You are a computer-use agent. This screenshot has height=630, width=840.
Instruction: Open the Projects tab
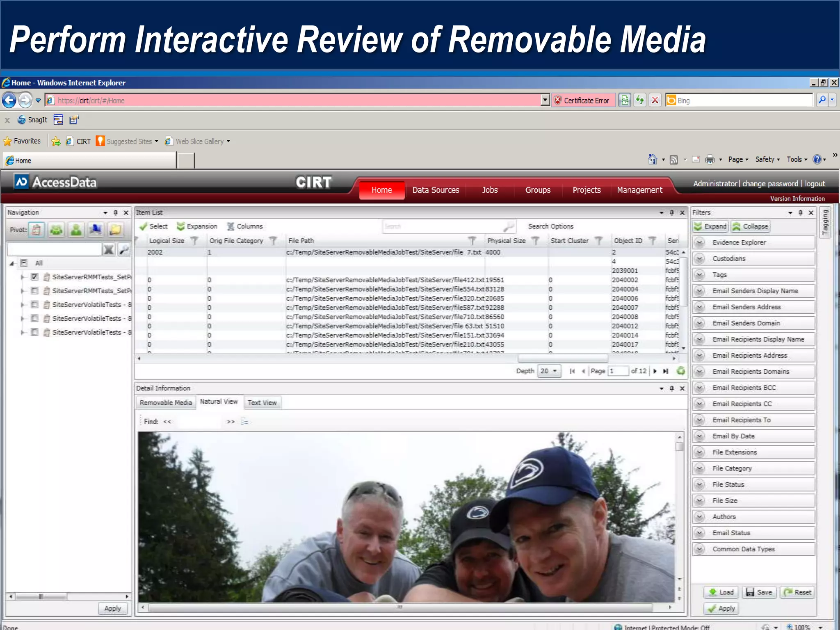587,190
